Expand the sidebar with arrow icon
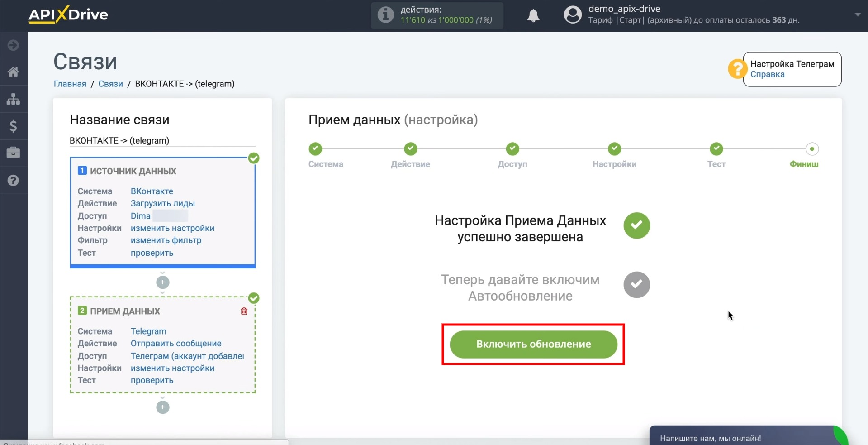This screenshot has height=445, width=868. coord(13,45)
